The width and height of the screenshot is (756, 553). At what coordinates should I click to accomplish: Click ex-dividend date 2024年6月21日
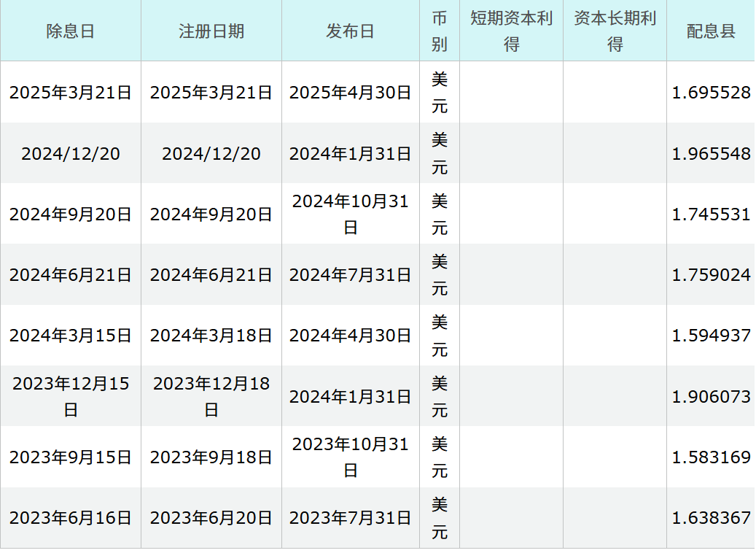coord(71,274)
